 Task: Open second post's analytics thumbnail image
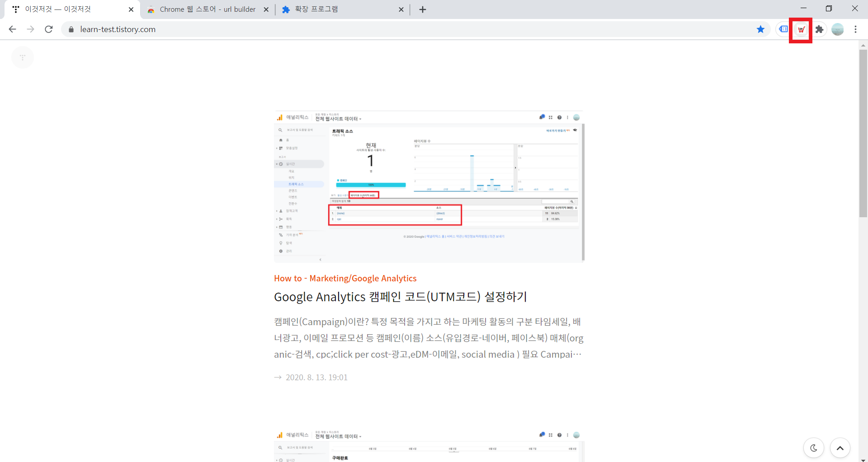(429, 445)
